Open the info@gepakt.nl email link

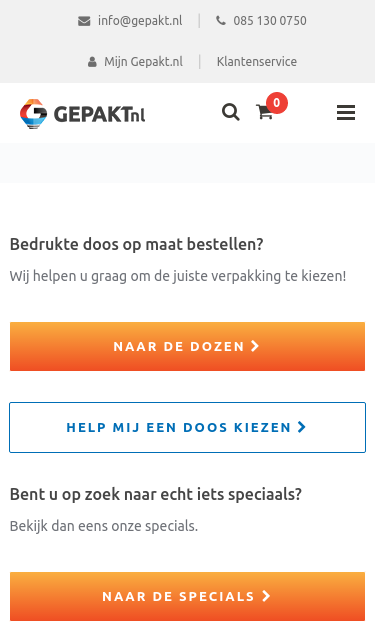[x=140, y=21]
